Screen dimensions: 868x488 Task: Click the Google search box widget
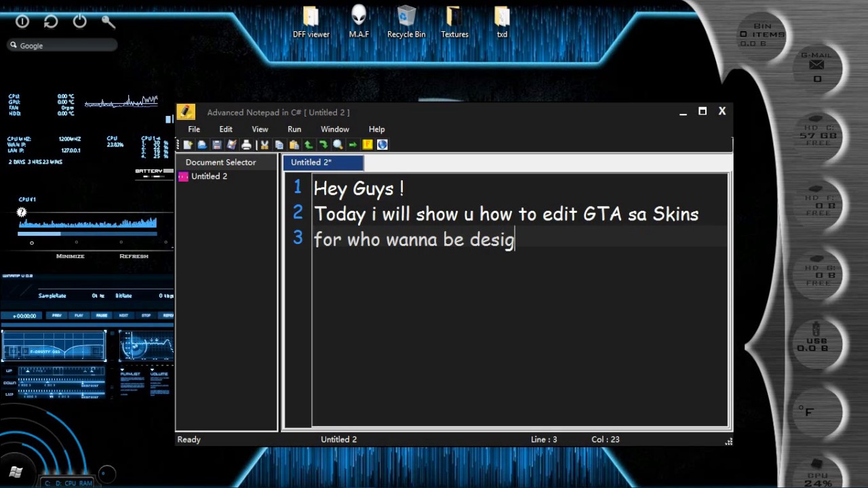click(62, 45)
